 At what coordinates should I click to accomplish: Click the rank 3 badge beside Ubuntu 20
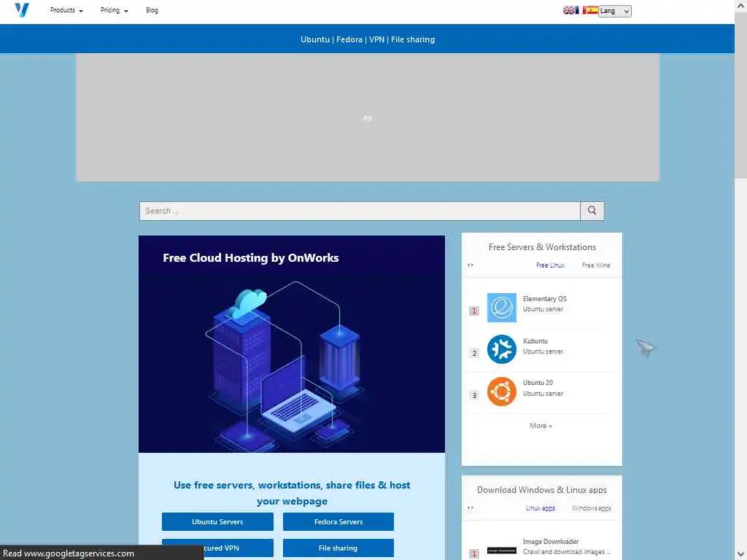pyautogui.click(x=474, y=395)
